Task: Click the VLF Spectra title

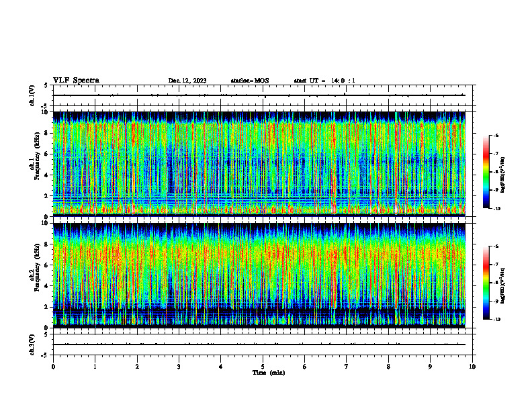Action: coord(76,81)
